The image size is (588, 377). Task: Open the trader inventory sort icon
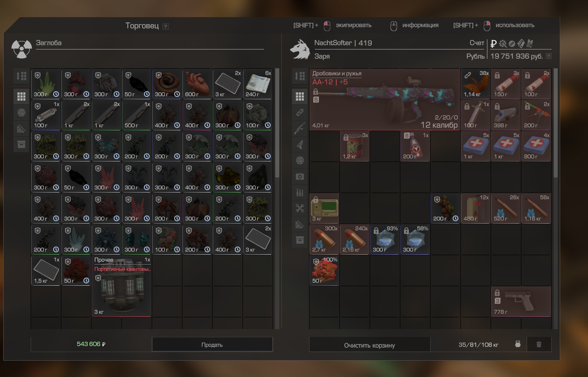(21, 76)
